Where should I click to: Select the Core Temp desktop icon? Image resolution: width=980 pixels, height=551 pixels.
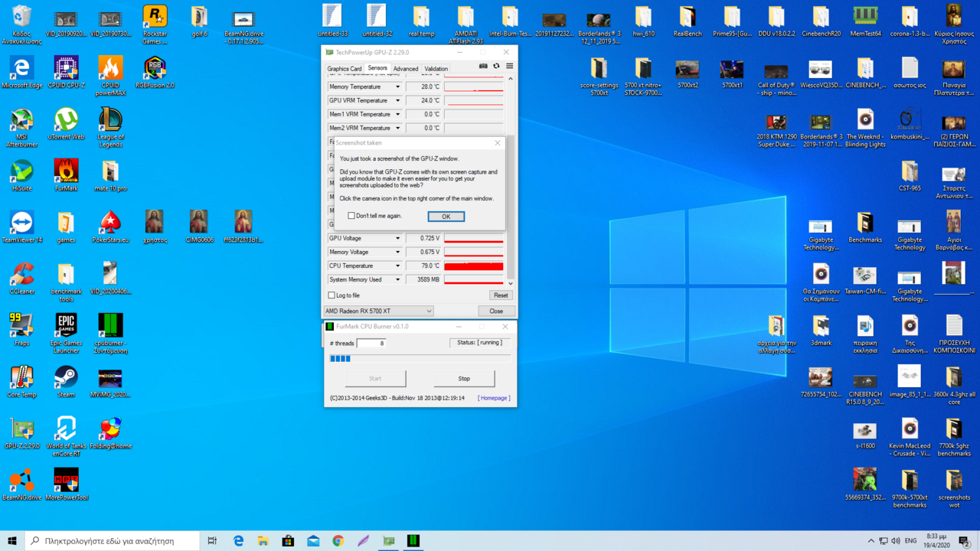point(21,381)
